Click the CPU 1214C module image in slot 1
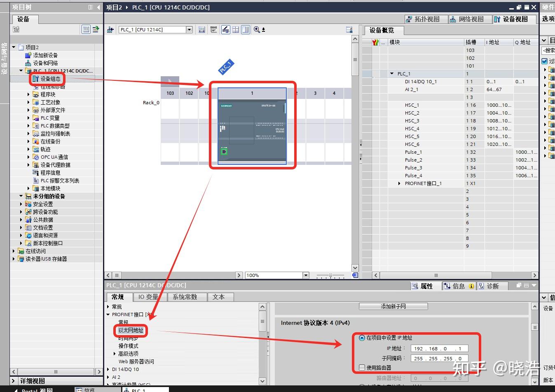555x392 pixels. click(x=252, y=131)
